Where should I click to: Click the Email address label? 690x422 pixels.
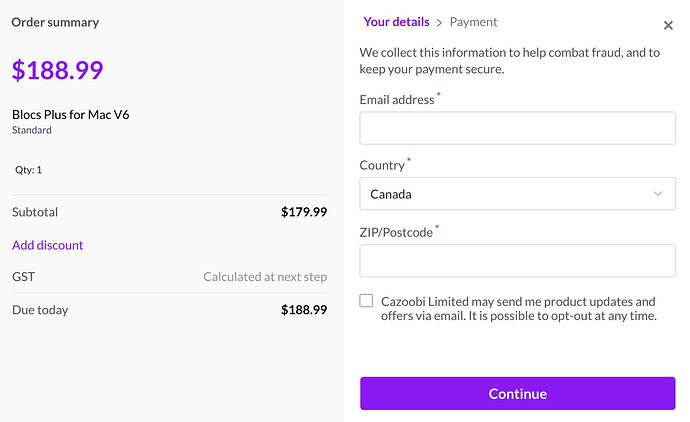coord(397,100)
